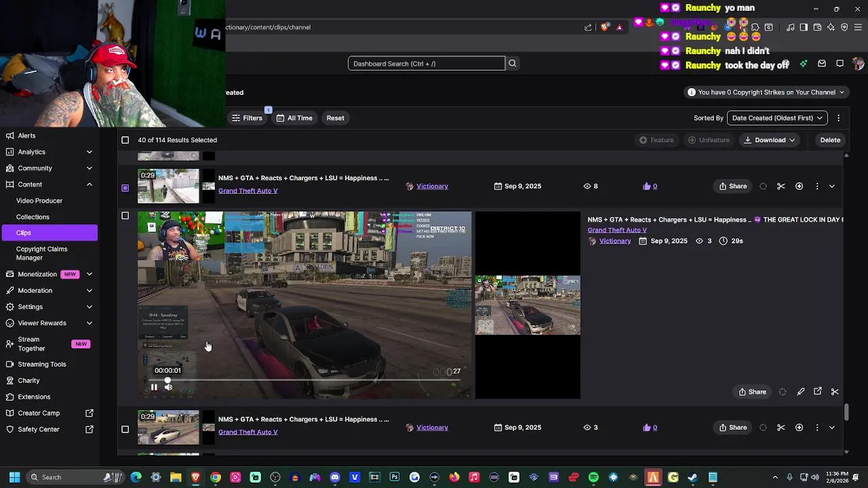Click into the Dashboard Search field

coord(427,64)
